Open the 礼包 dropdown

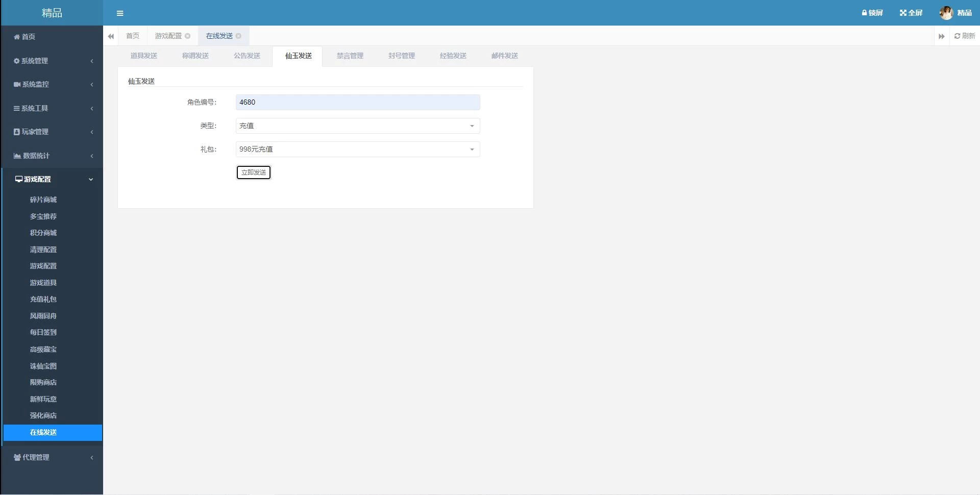point(357,150)
